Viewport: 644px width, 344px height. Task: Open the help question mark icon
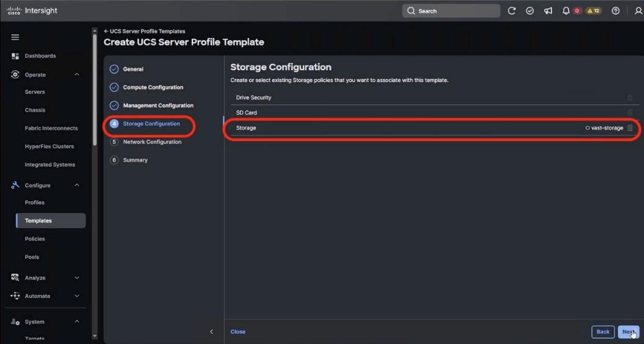pyautogui.click(x=615, y=11)
